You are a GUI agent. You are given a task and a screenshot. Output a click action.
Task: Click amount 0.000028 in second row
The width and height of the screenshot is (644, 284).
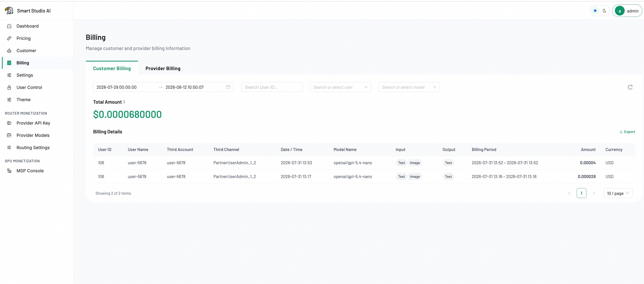point(587,176)
